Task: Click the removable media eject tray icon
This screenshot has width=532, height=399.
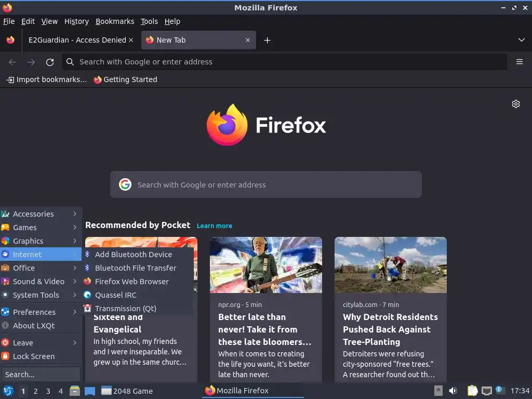Action: pos(438,391)
